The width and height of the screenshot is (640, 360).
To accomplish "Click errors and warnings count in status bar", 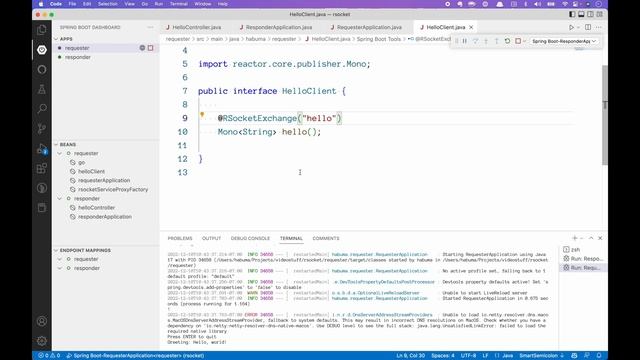I will point(49,356).
